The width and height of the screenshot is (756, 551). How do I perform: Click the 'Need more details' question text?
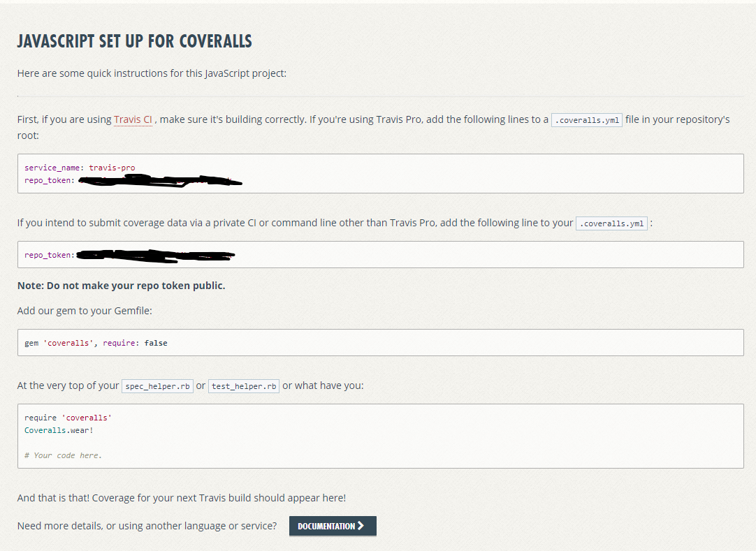tap(147, 526)
